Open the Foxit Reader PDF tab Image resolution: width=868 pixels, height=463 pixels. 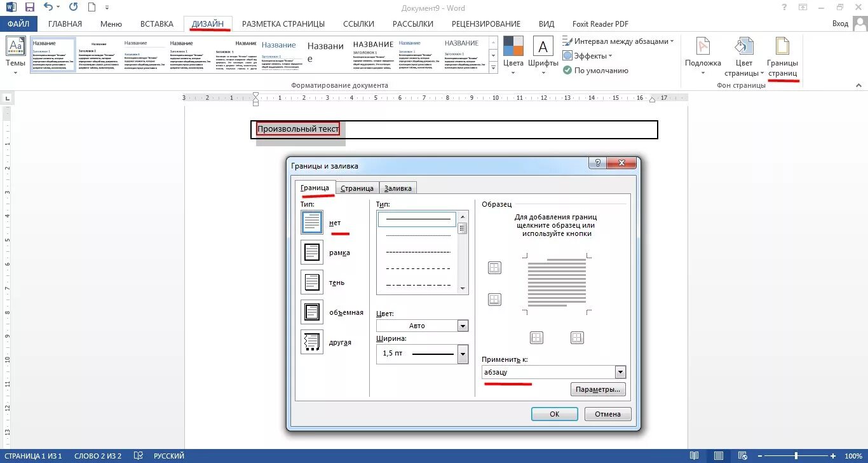(x=600, y=24)
